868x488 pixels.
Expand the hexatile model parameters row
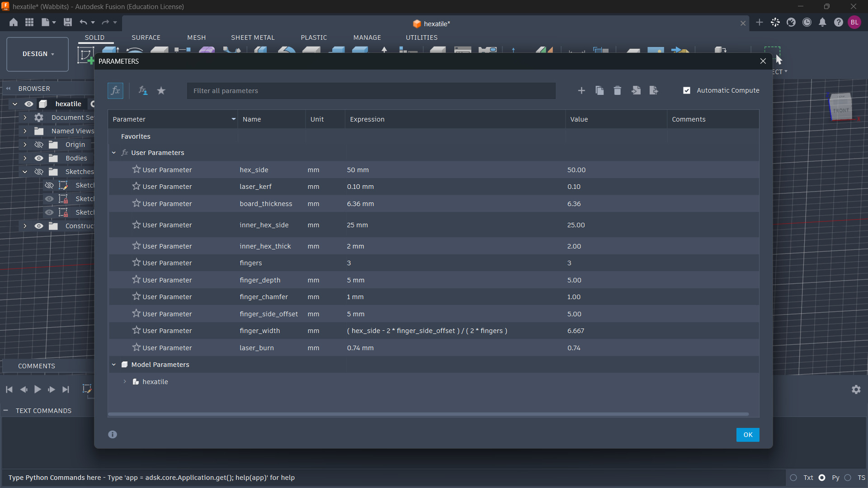point(125,382)
